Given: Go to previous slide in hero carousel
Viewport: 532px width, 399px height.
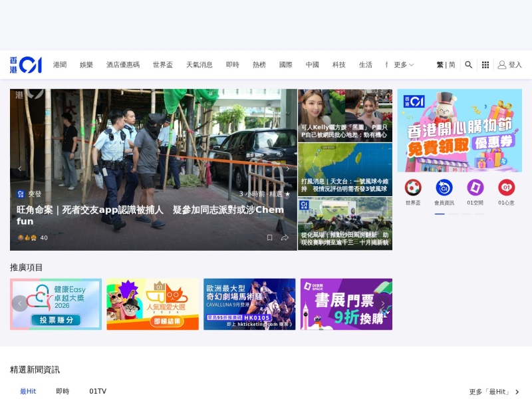Looking at the screenshot, I should (x=20, y=169).
